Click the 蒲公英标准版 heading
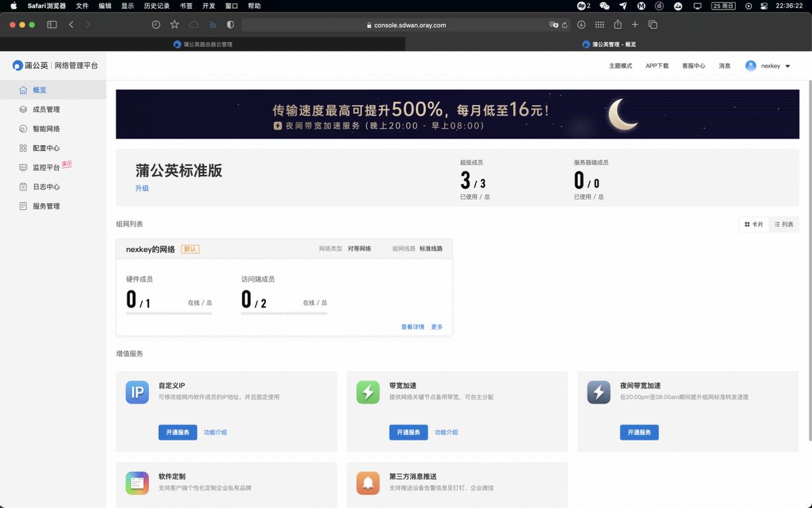The width and height of the screenshot is (812, 508). (179, 171)
